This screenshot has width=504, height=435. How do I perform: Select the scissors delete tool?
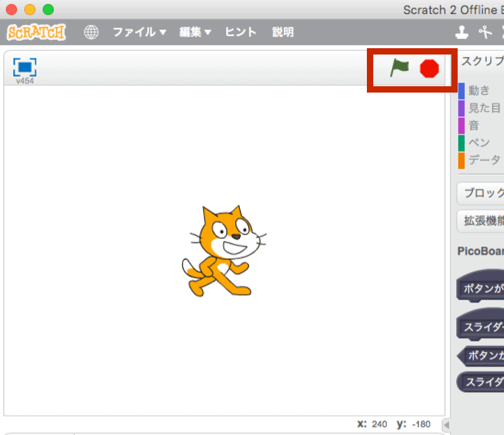pyautogui.click(x=485, y=32)
